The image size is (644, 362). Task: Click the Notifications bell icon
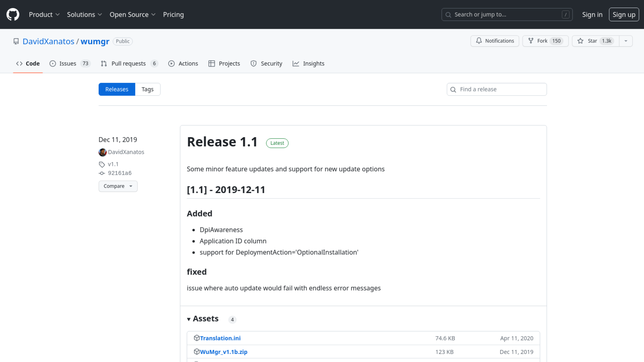tap(479, 41)
